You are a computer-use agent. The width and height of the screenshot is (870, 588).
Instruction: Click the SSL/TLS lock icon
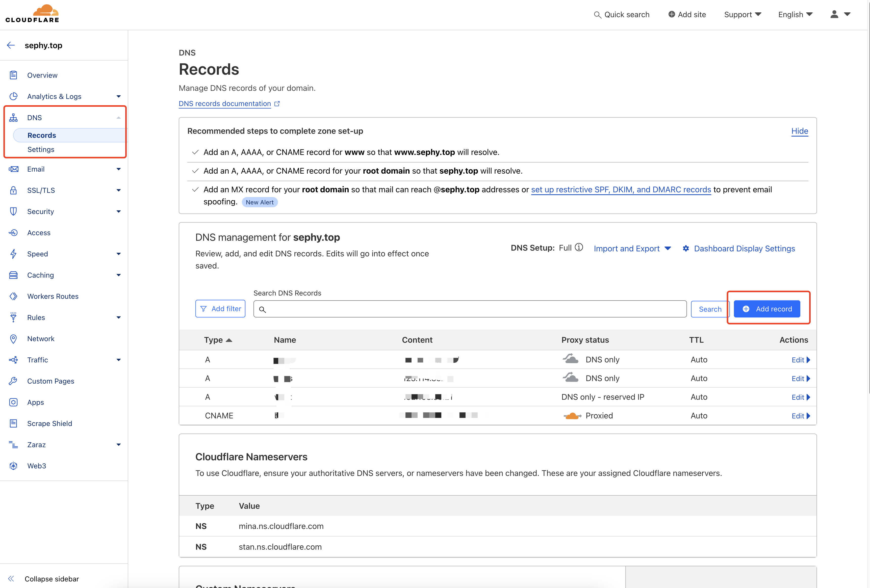tap(13, 190)
